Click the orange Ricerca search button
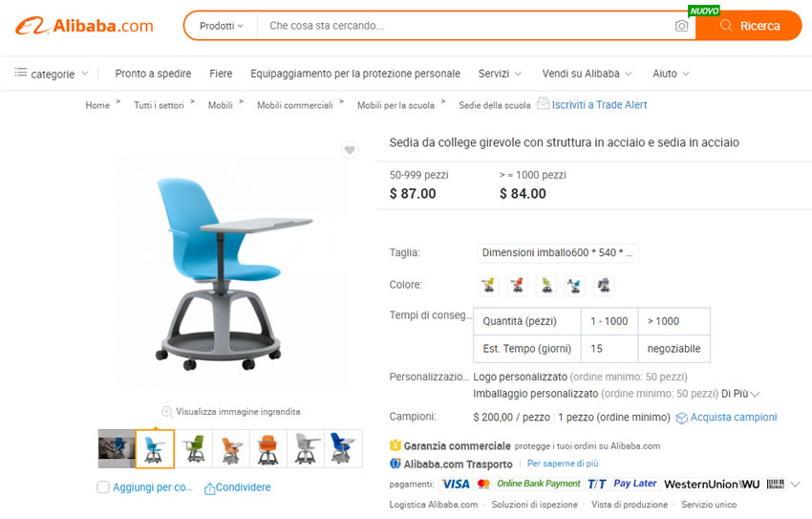 coord(749,26)
